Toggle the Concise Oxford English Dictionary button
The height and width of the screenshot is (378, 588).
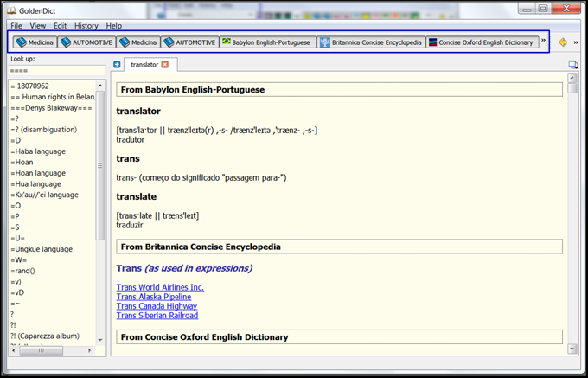tap(483, 42)
